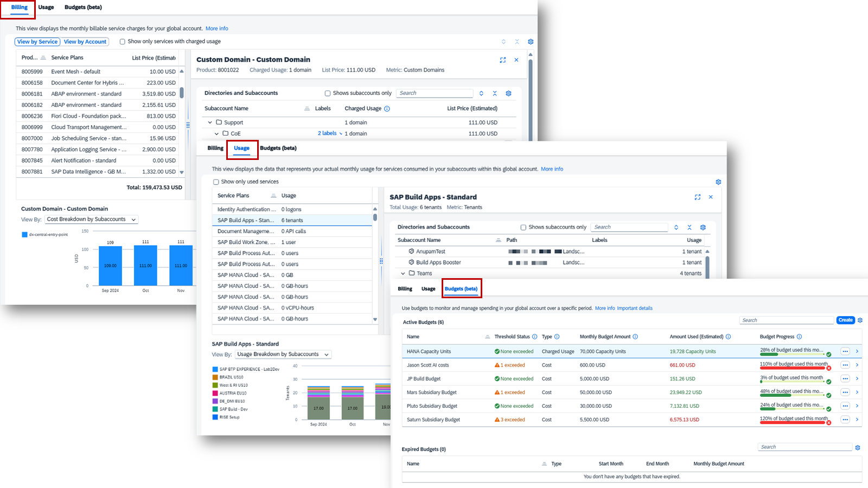
Task: Show info for Budget Progress column
Action: pos(799,337)
